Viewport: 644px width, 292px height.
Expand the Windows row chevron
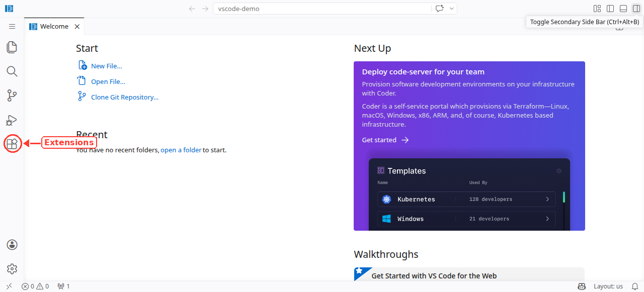coord(547,219)
